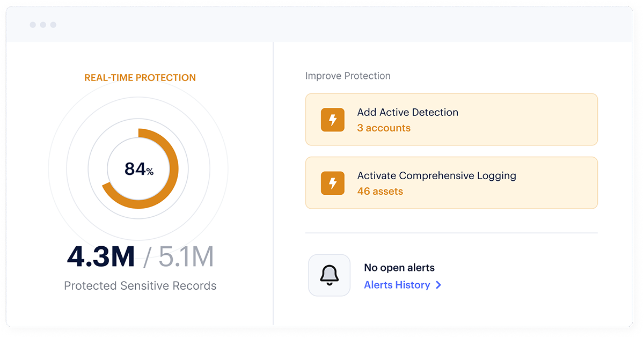
Task: Click the lightning icon on Add Active Detection
Action: pos(333,120)
